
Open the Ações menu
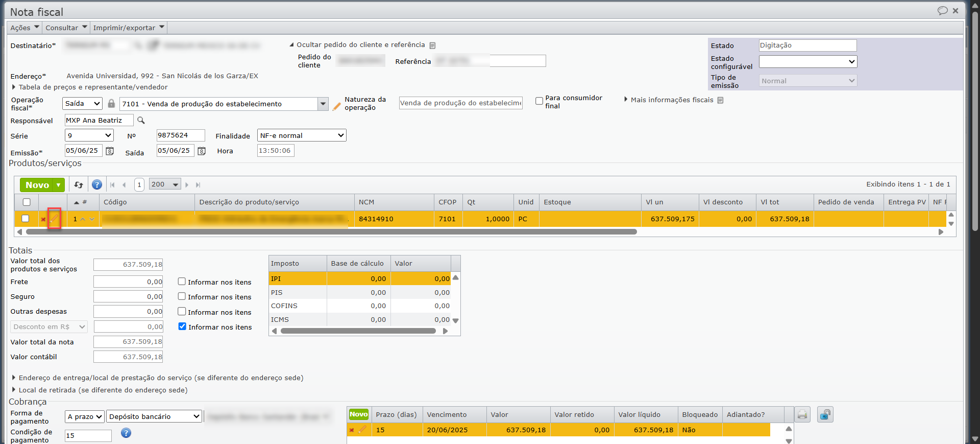coord(24,28)
